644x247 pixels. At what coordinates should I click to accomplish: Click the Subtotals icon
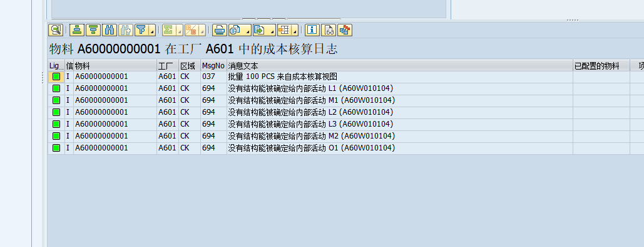point(191,29)
